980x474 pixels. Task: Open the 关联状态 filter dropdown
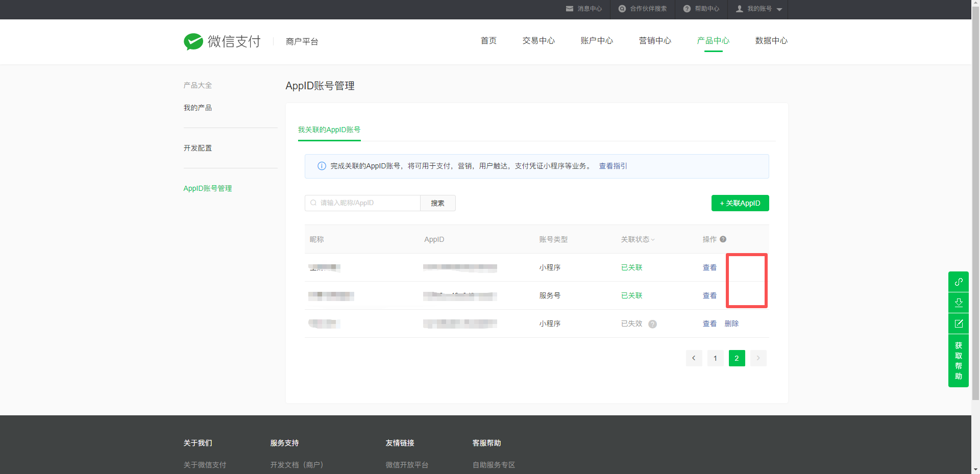tap(638, 239)
